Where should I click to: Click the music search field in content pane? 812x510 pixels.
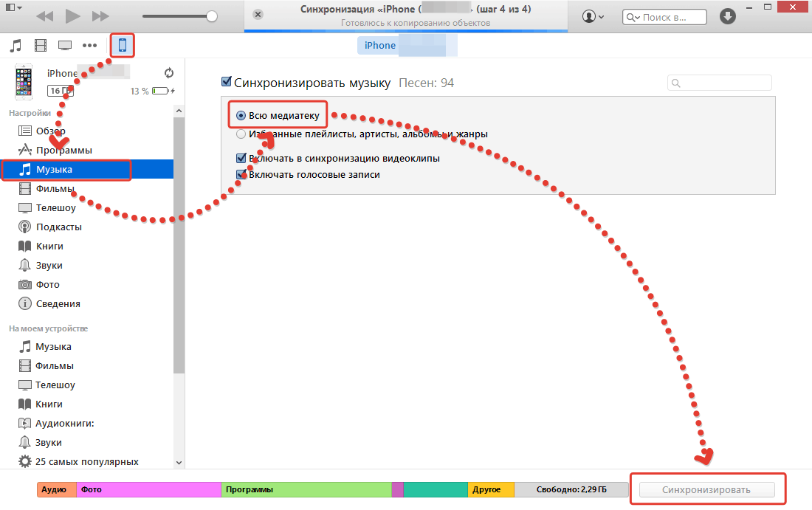coord(719,83)
